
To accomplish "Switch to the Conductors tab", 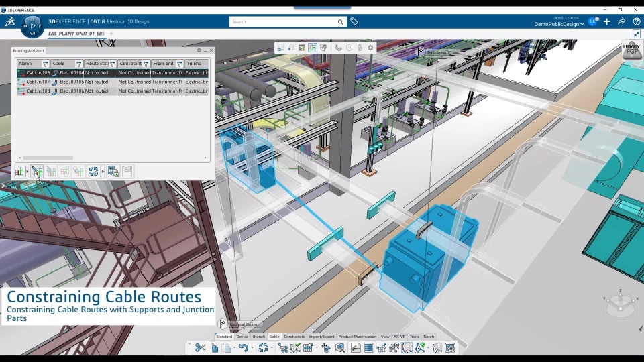I will pos(294,336).
